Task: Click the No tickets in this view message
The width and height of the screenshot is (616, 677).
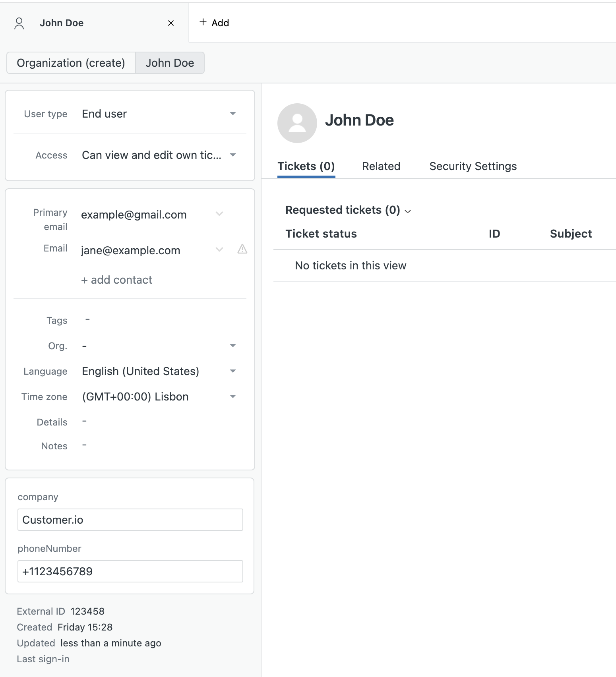Action: [x=351, y=265]
